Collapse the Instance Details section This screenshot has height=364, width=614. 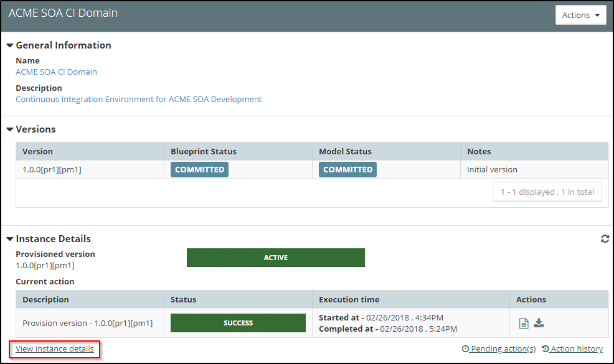point(10,239)
